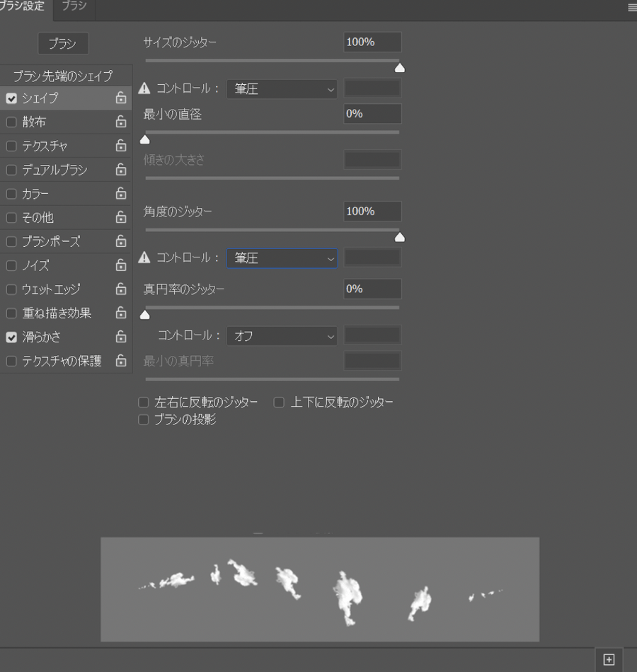Select the ブラシ設定 tab

click(x=23, y=6)
